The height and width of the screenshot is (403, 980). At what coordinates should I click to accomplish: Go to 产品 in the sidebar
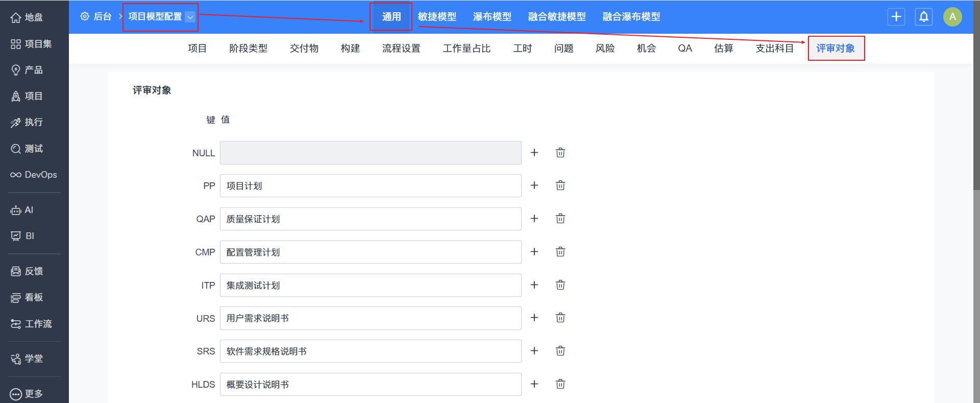(x=27, y=70)
